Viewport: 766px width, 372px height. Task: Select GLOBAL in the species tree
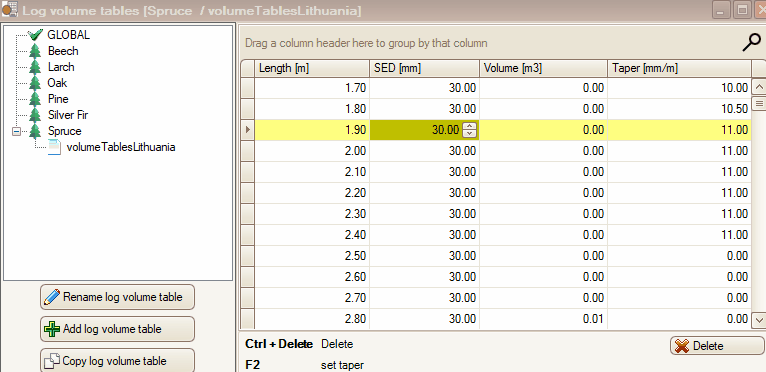click(x=68, y=35)
